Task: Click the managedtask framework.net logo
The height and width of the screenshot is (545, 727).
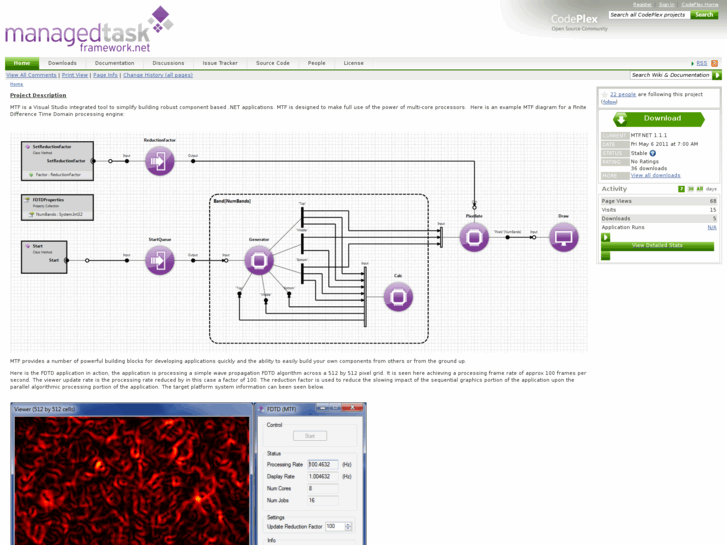Action: point(89,29)
